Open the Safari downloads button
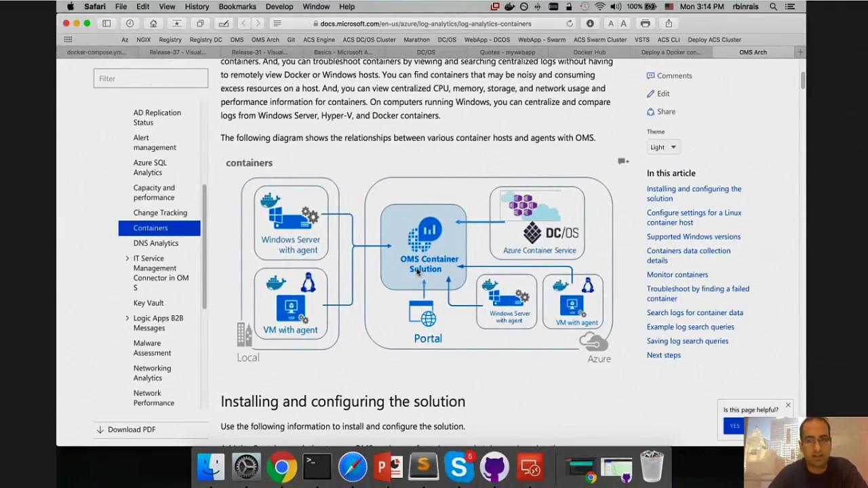 590,23
